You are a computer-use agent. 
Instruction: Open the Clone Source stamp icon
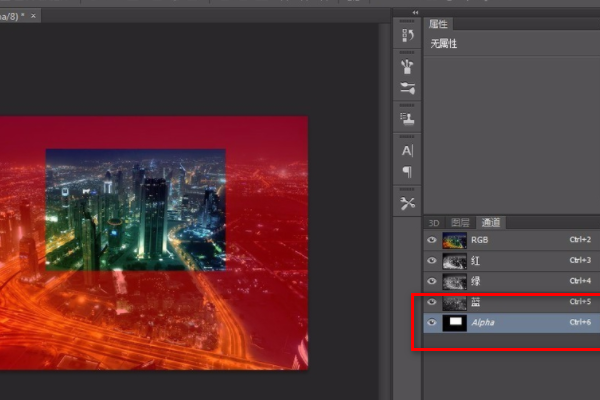[408, 119]
